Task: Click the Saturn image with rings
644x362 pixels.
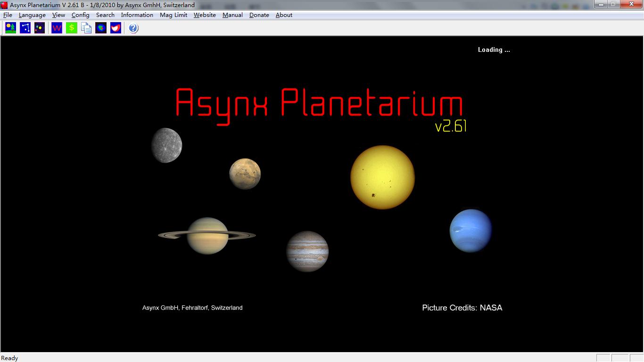Action: (207, 235)
